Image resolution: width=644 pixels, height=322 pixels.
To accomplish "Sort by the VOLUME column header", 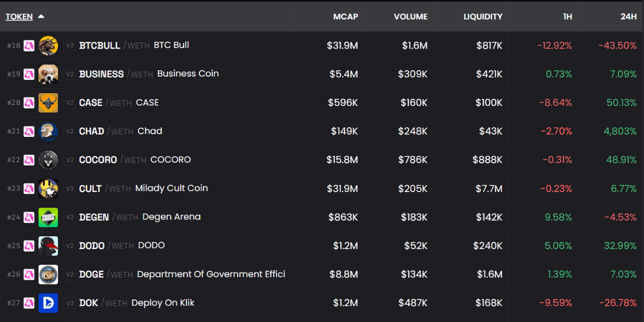I will point(411,17).
